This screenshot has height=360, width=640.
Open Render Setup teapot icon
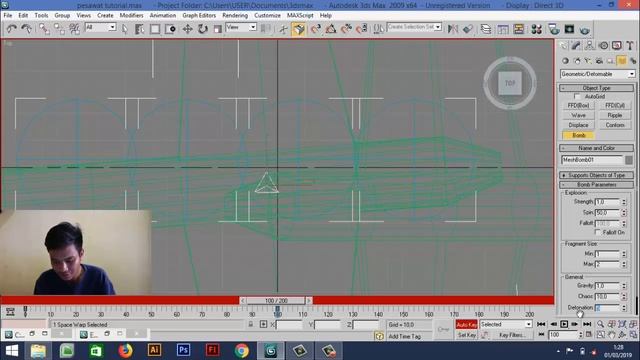[x=554, y=29]
